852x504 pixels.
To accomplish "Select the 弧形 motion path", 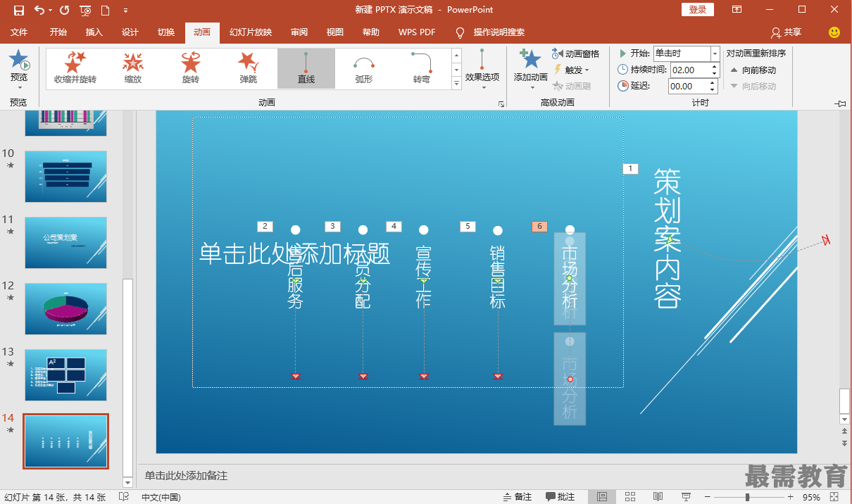I will (x=364, y=68).
